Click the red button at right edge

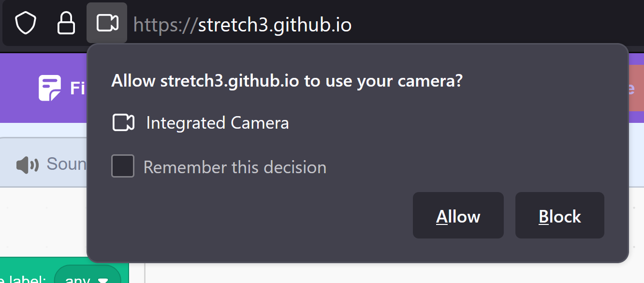[636, 89]
